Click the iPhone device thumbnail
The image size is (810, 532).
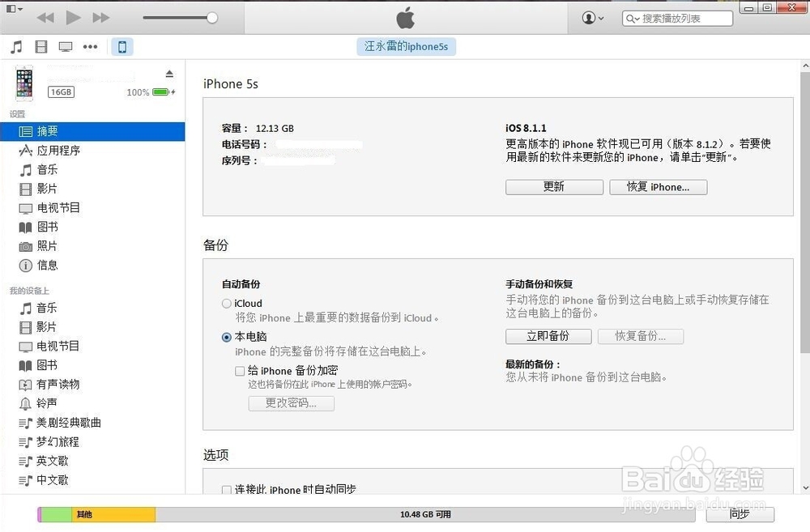coord(24,83)
